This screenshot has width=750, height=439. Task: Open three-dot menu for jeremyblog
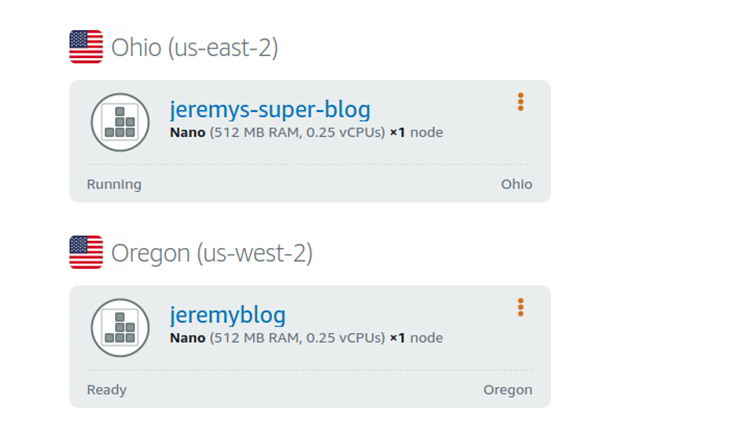pyautogui.click(x=520, y=307)
